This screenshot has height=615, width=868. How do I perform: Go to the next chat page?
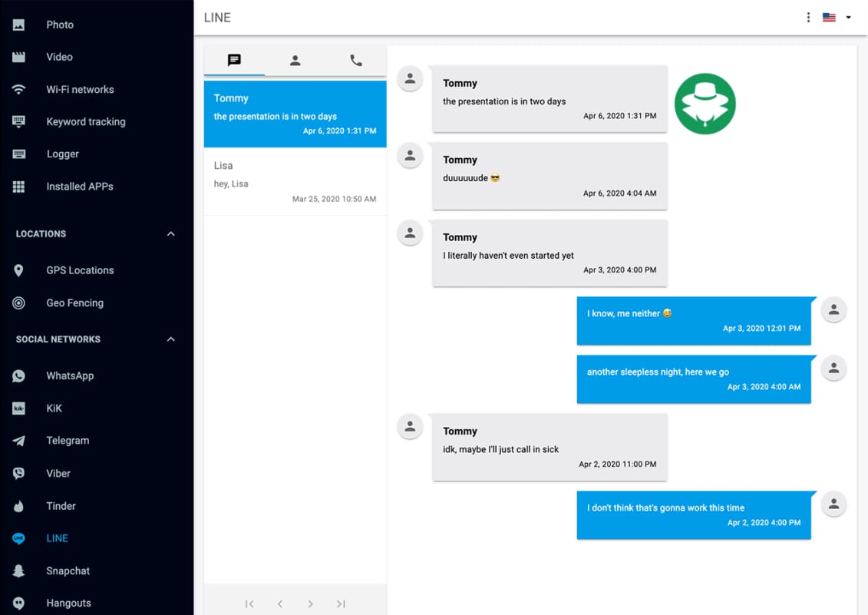310,604
